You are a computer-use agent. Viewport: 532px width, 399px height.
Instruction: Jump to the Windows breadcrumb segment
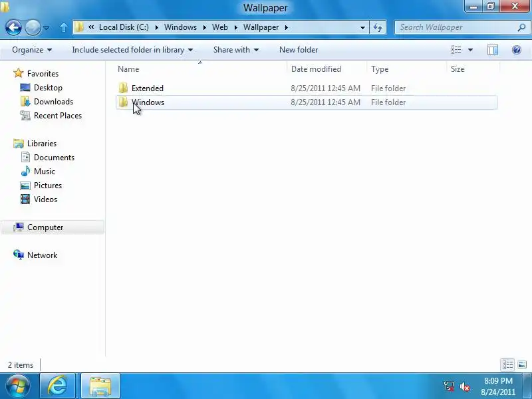(x=180, y=27)
